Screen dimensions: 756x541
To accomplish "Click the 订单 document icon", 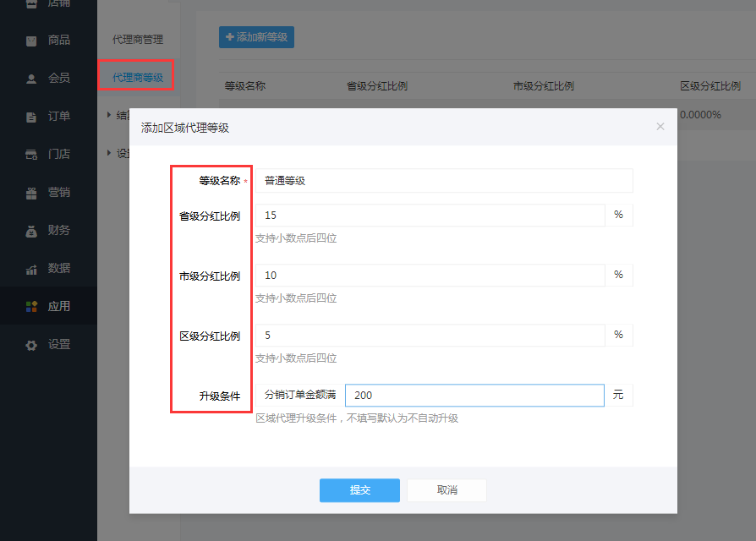I will pyautogui.click(x=31, y=117).
